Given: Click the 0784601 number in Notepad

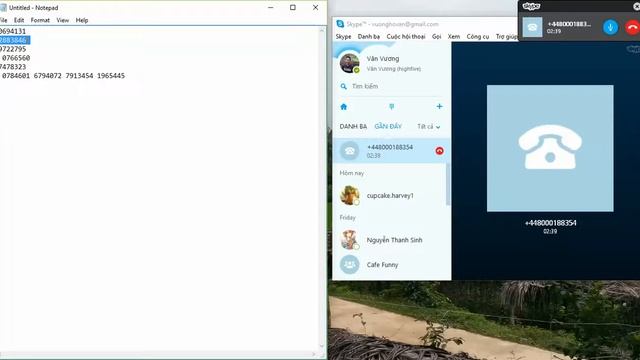Looking at the screenshot, I should point(16,76).
